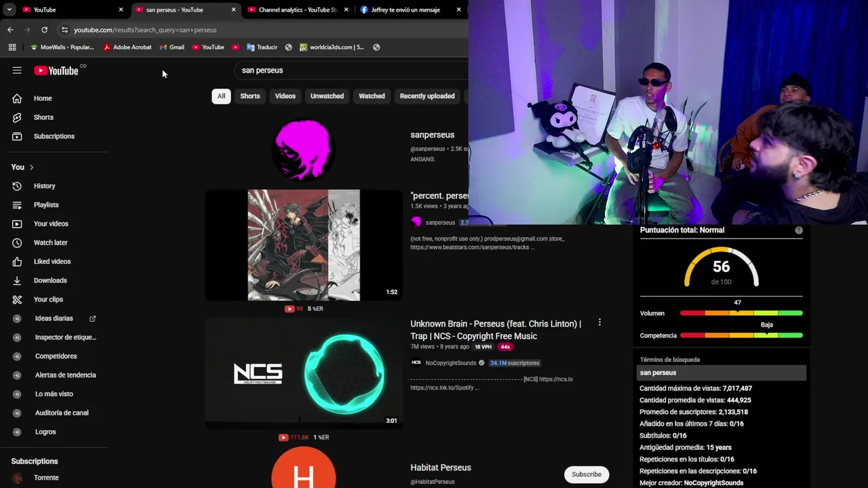Click the help question mark in score panel

[x=799, y=230]
